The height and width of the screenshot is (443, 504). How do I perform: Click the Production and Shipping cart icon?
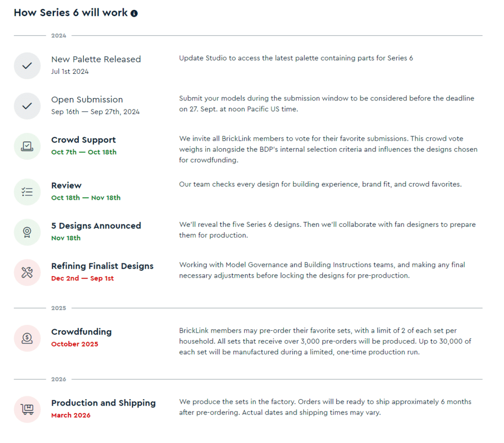pyautogui.click(x=28, y=409)
